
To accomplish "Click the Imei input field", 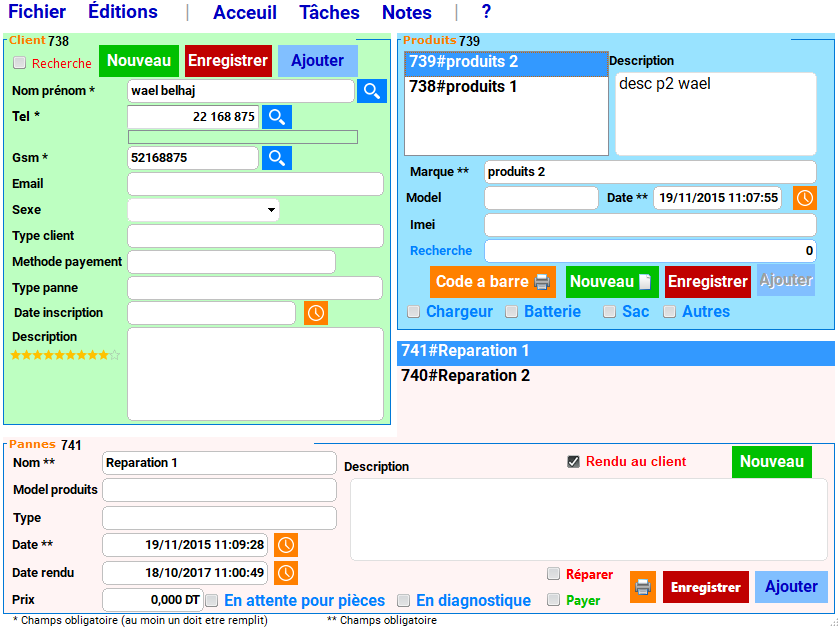I will (650, 225).
